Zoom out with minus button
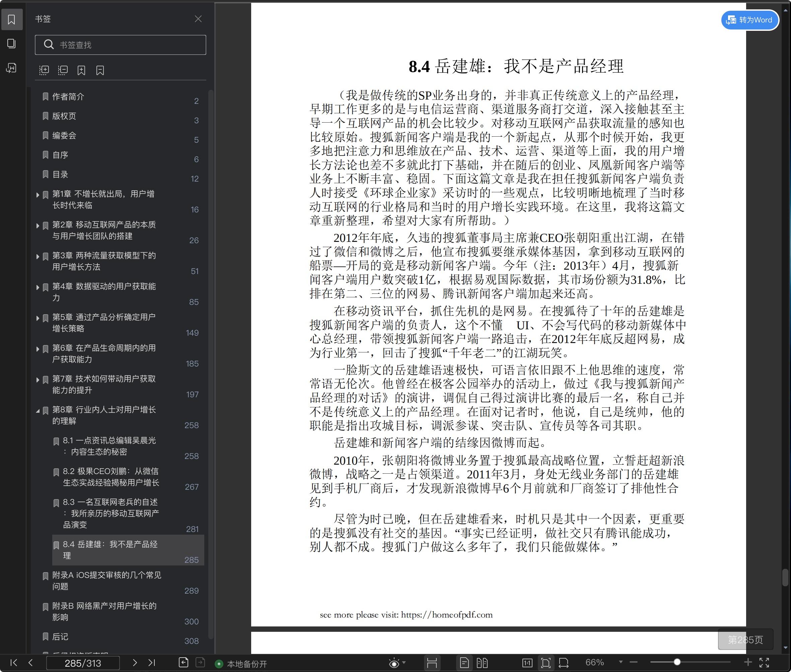Screen dimensions: 791x672 [634, 663]
